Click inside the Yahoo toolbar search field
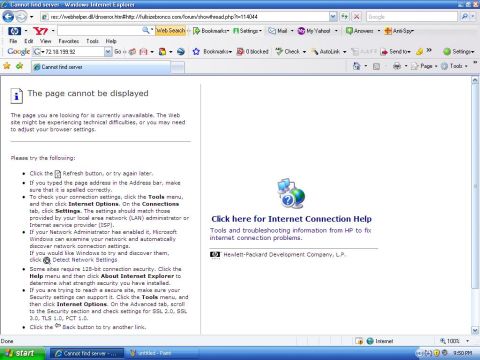Viewport: 480px width, 360px height. [100, 31]
